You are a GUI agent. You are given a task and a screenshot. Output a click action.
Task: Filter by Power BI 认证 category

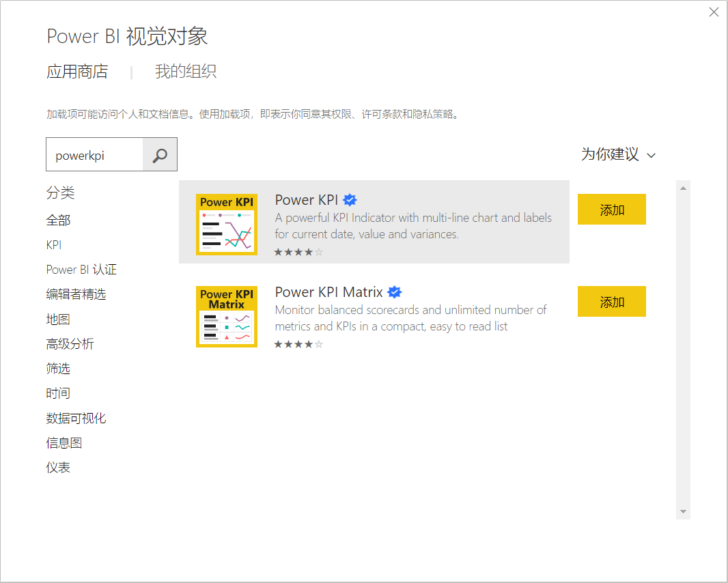click(x=81, y=270)
